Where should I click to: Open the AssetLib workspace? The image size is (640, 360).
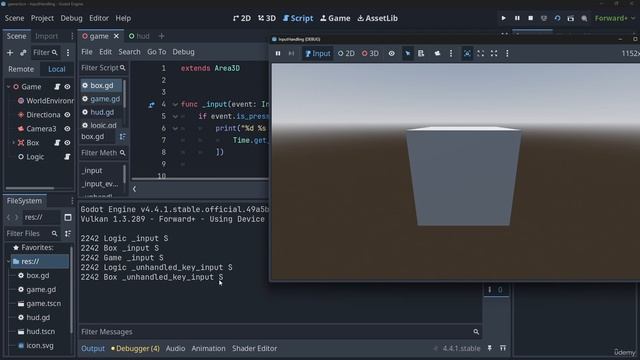(378, 18)
